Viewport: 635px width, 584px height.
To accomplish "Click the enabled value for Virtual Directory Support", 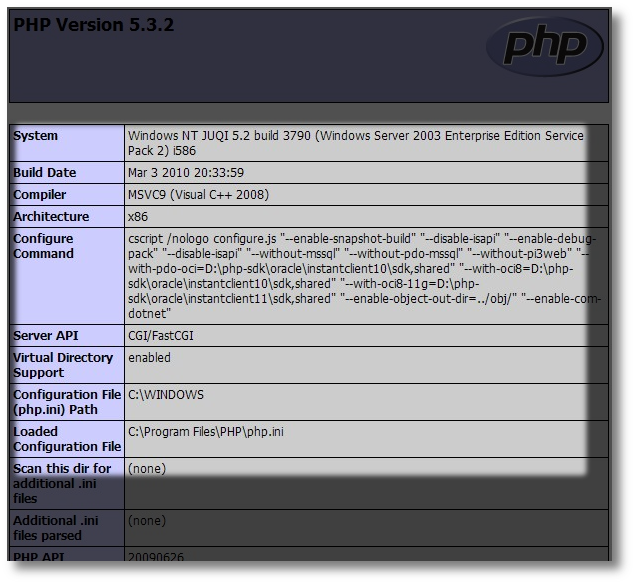I will click(x=150, y=358).
